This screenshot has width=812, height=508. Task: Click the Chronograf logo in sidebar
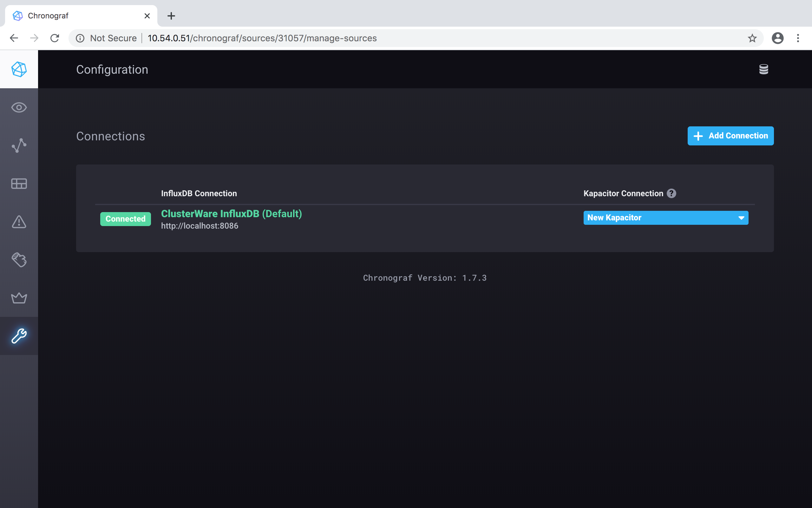tap(19, 69)
